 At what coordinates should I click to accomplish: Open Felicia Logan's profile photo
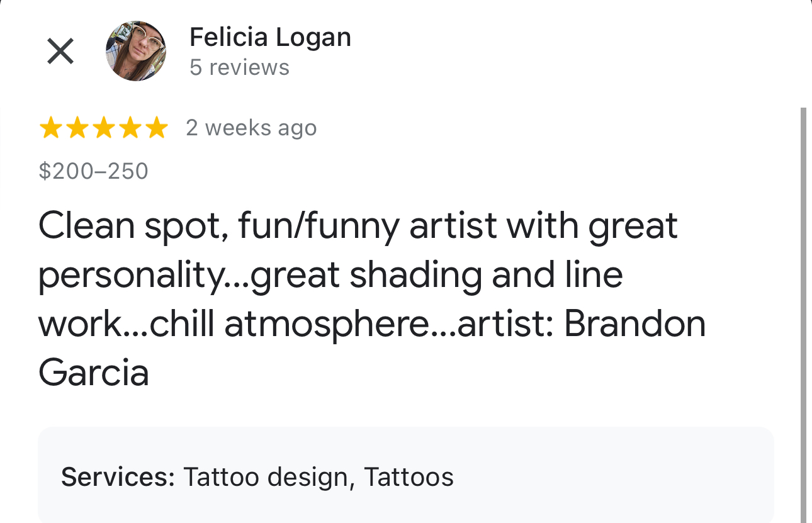point(135,51)
